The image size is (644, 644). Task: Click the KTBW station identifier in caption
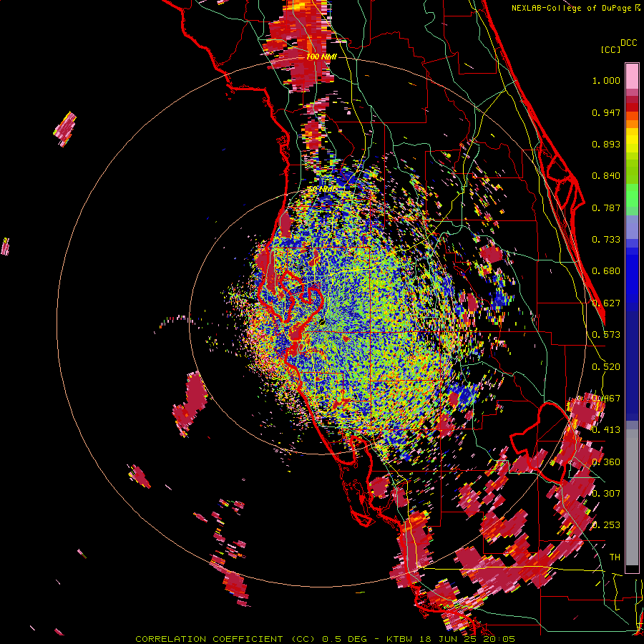[399, 639]
